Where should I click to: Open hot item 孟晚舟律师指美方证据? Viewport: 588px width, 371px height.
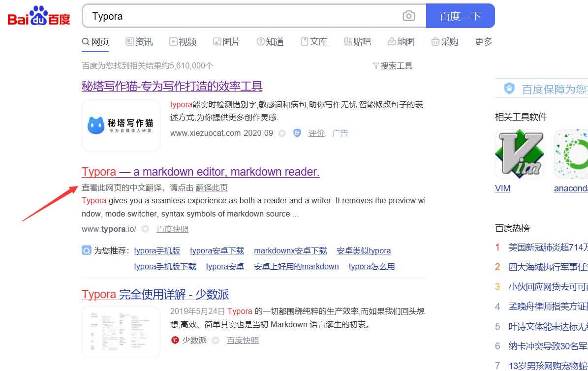click(548, 307)
